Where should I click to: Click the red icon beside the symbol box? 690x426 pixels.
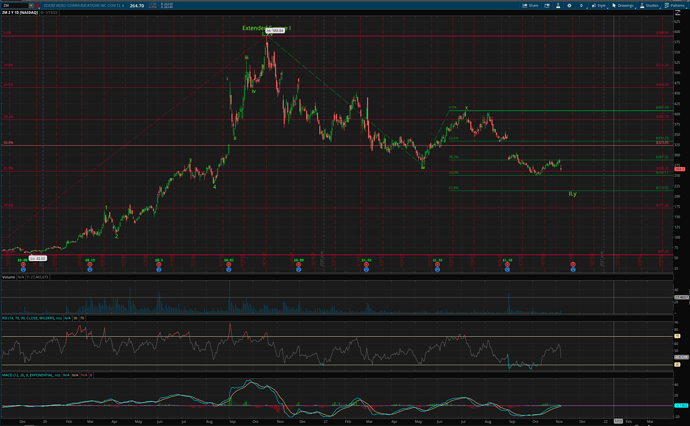click(36, 5)
